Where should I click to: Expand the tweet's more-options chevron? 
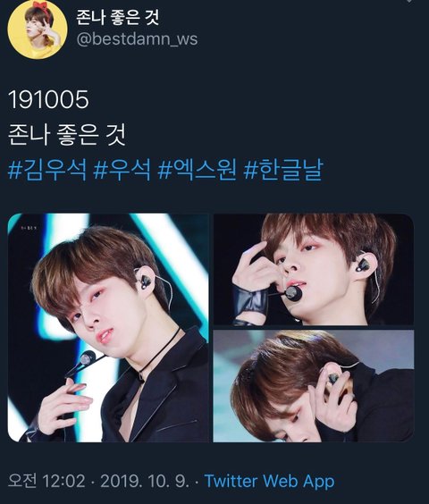click(x=409, y=1)
